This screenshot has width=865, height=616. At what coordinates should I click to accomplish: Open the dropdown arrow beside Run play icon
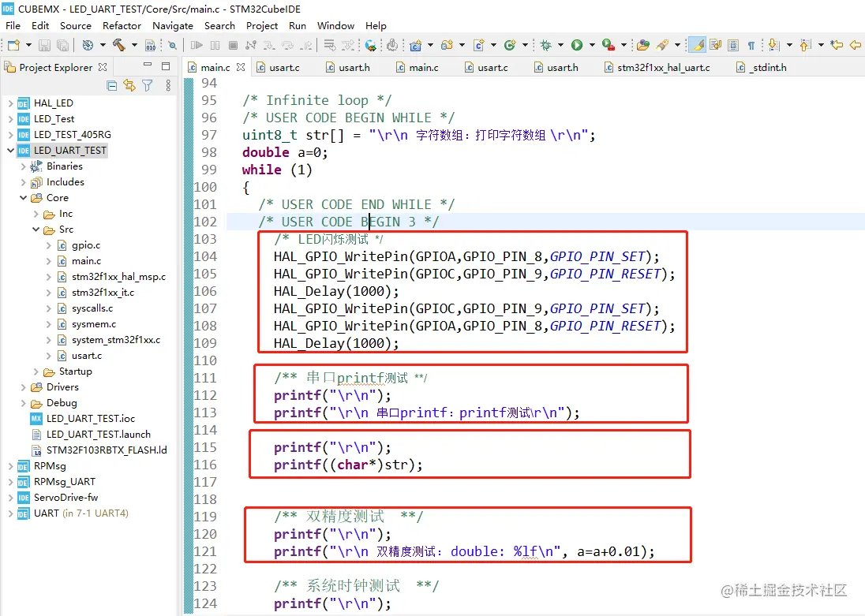click(x=593, y=45)
